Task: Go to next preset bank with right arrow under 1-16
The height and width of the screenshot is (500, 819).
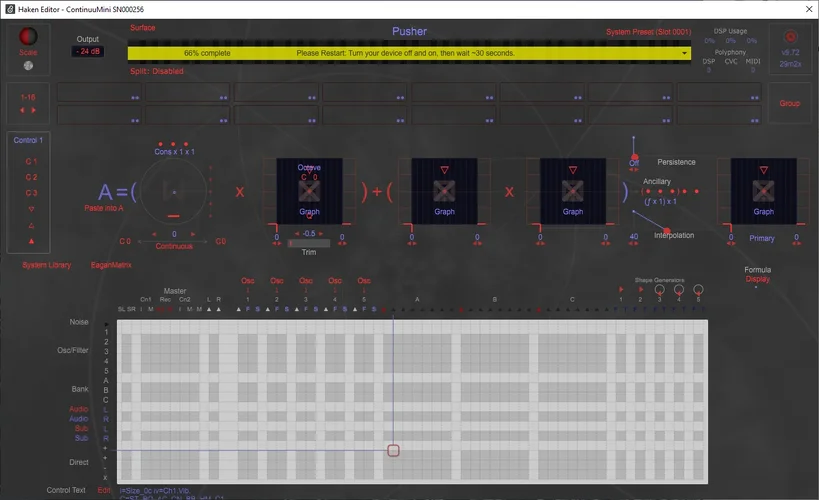Action: coord(33,110)
